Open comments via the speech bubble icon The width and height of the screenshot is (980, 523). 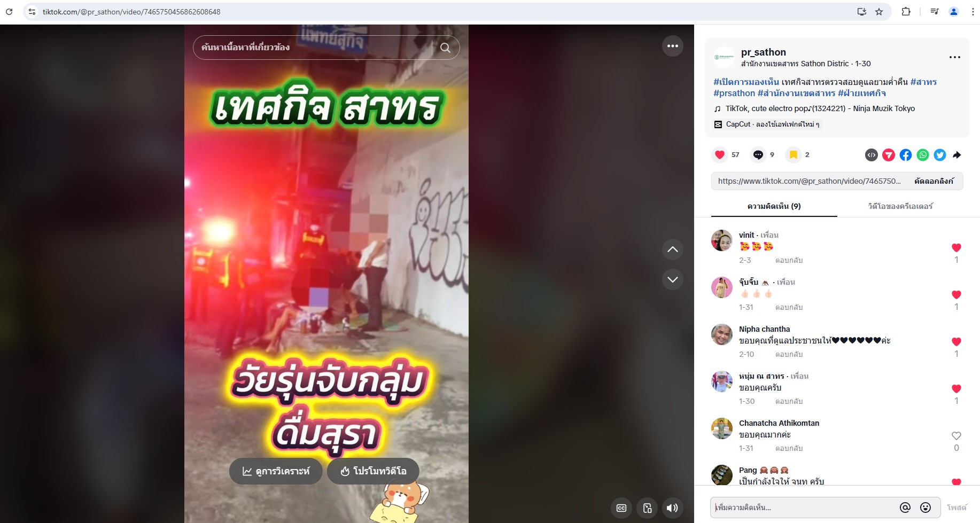click(x=758, y=155)
